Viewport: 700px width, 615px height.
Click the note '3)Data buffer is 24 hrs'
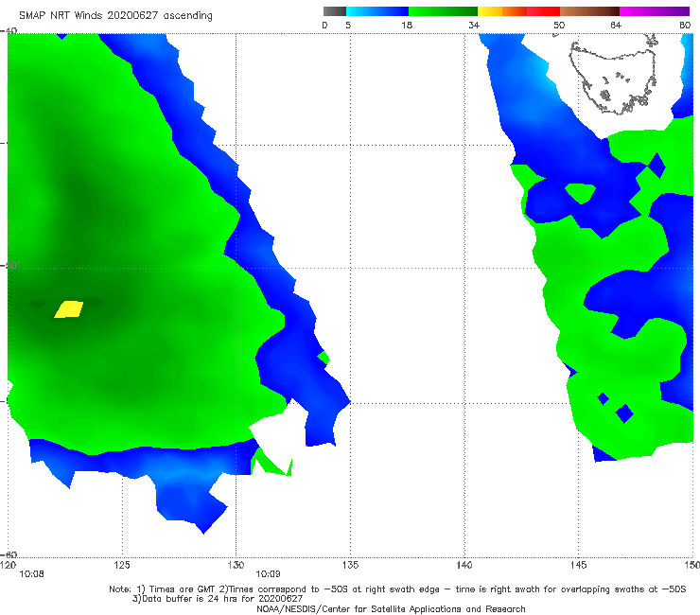[218, 599]
